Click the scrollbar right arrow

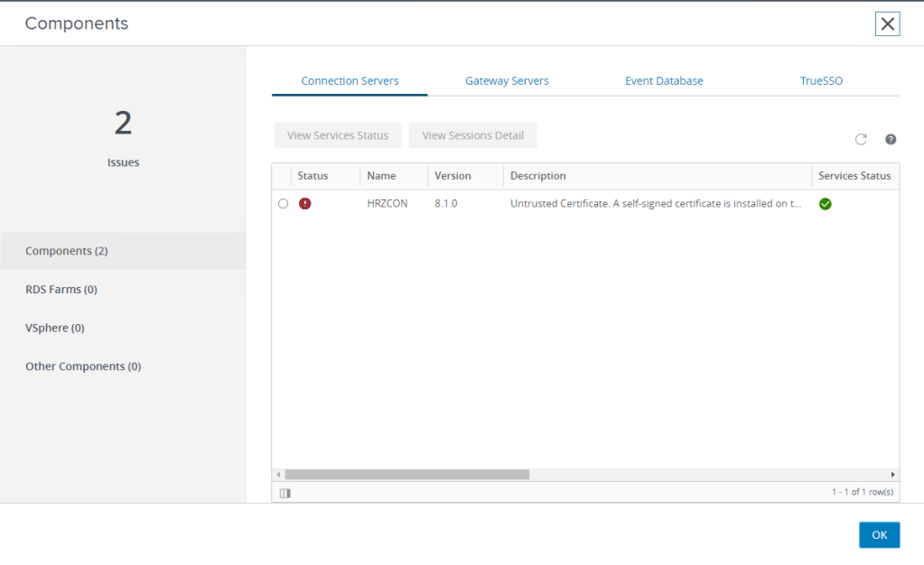point(892,474)
